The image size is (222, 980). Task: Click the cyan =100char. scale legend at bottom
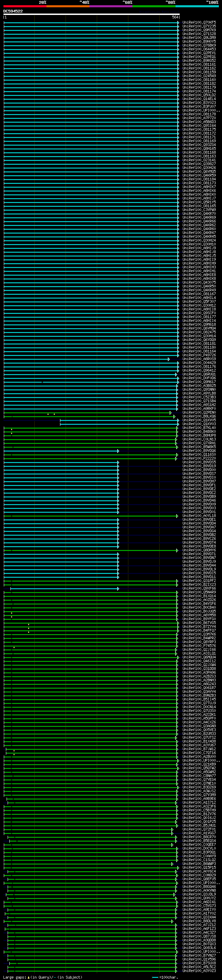click(x=165, y=977)
